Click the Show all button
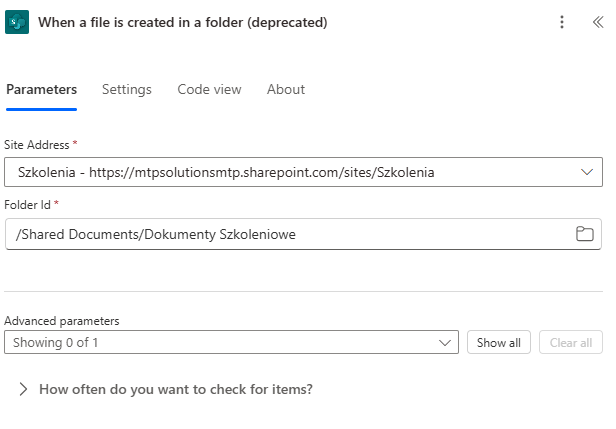The image size is (616, 429). coord(499,343)
